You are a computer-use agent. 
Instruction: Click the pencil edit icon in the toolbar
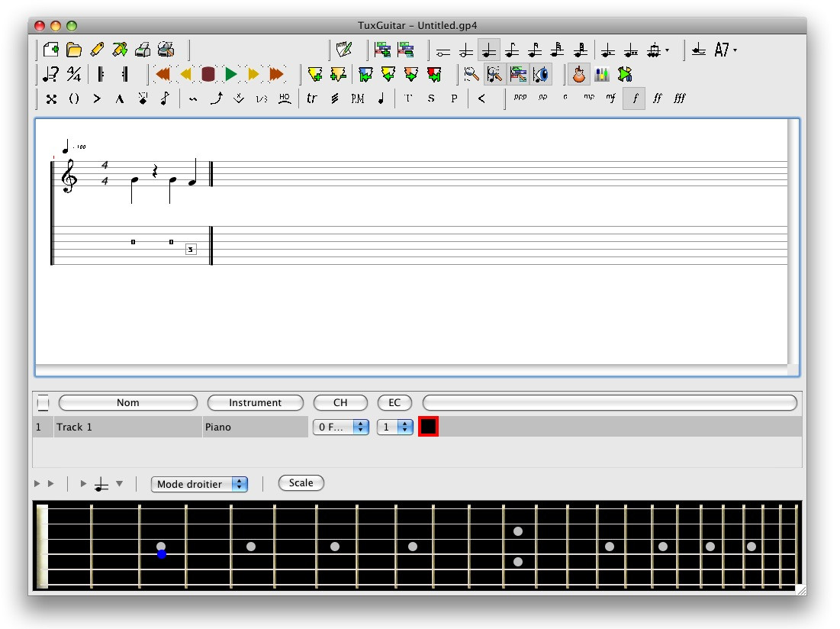(95, 49)
